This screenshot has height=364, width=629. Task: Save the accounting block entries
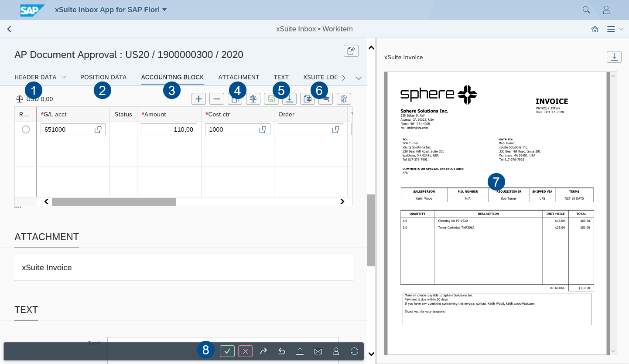(271, 99)
